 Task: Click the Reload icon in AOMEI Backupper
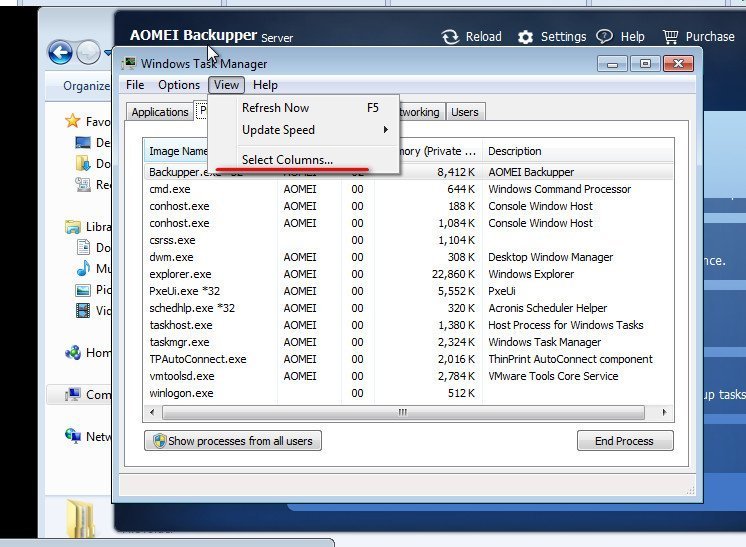point(450,37)
